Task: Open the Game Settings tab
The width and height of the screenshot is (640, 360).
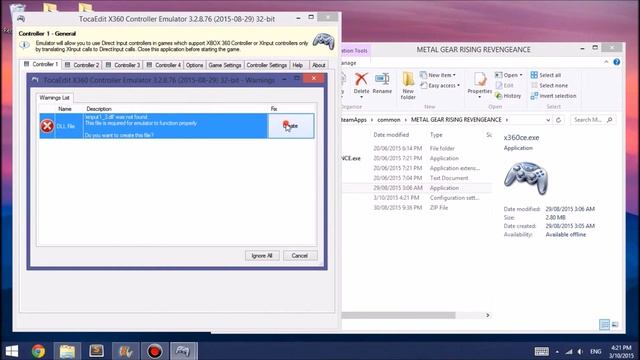Action: pos(225,65)
